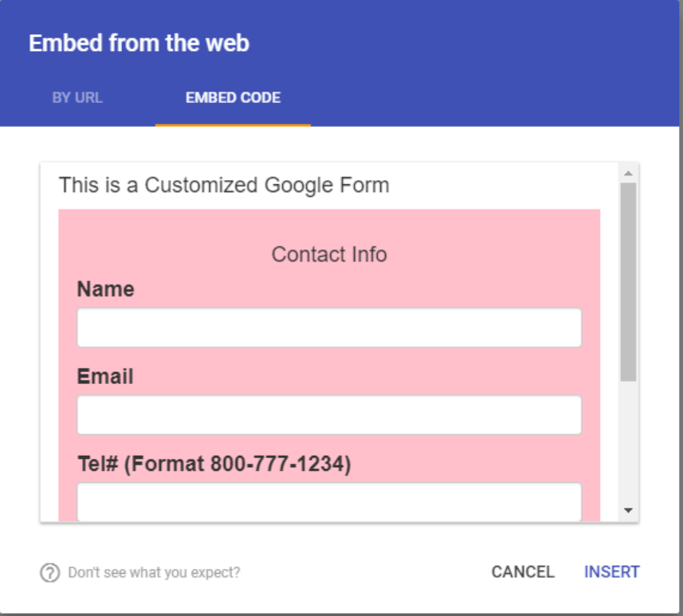Select the EMBED CODE tab

coord(233,97)
